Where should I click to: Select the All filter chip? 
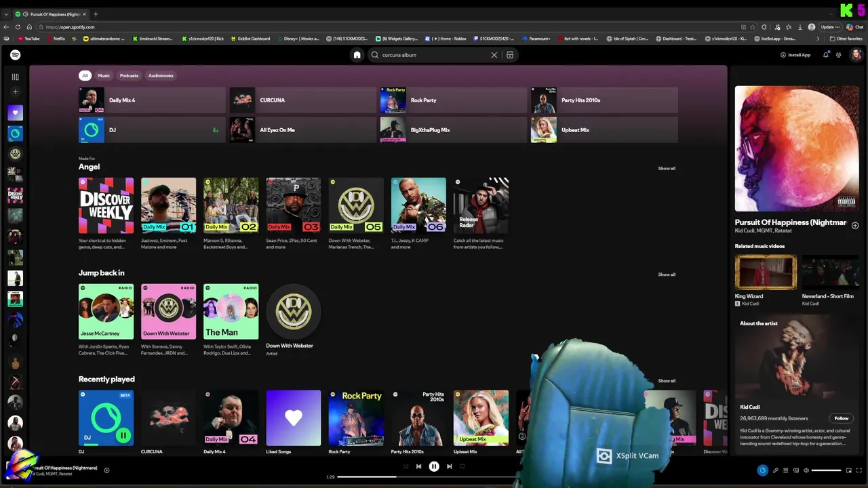pos(85,75)
